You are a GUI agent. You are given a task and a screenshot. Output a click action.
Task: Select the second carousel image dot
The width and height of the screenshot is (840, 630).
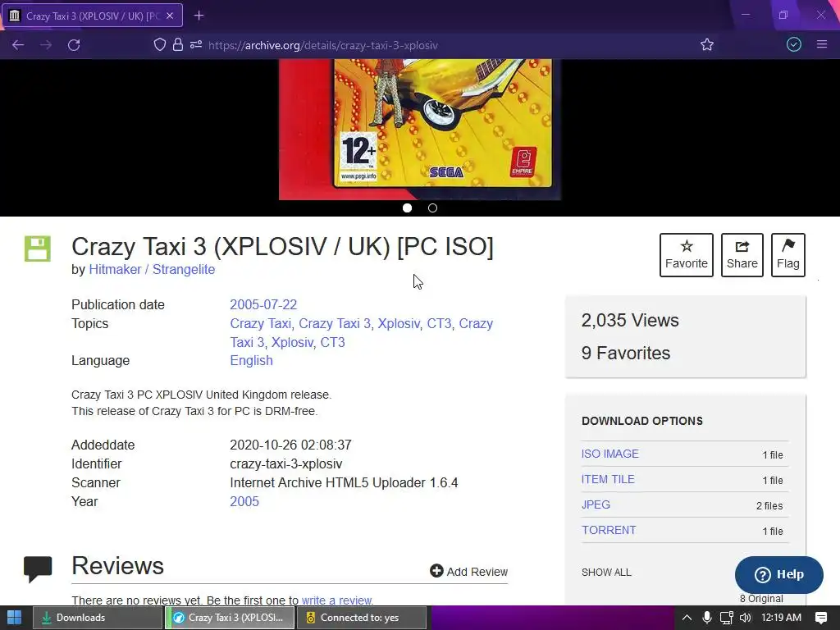(432, 208)
